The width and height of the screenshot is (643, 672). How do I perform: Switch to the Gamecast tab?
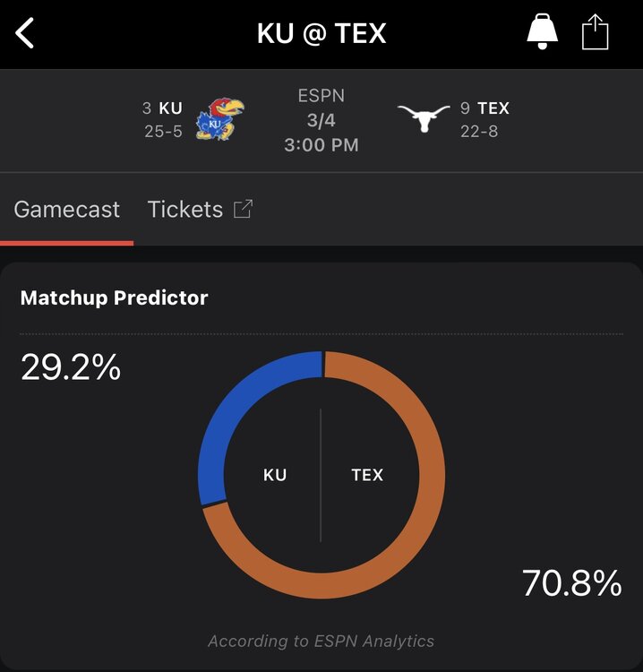[67, 210]
